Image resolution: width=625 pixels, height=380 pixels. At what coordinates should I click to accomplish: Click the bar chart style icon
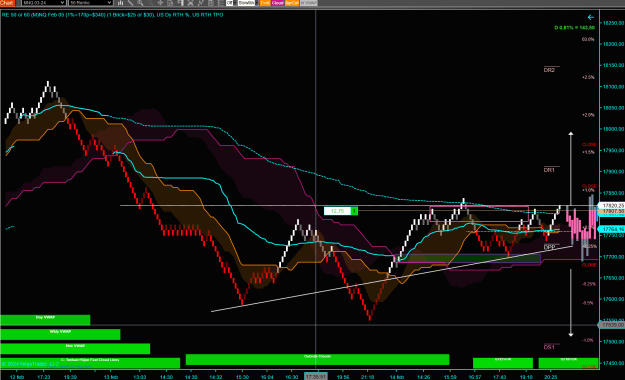pos(120,3)
